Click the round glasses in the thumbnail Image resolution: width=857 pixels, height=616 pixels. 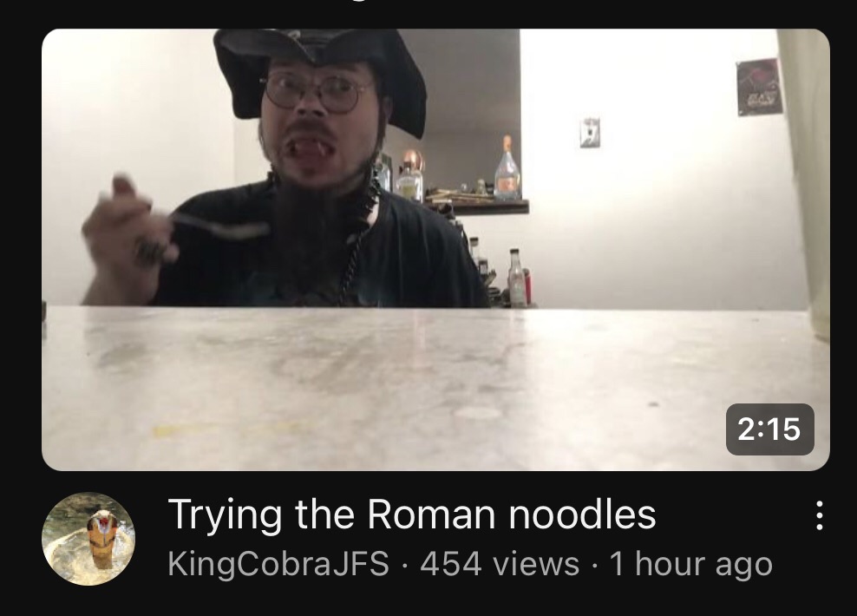(316, 91)
